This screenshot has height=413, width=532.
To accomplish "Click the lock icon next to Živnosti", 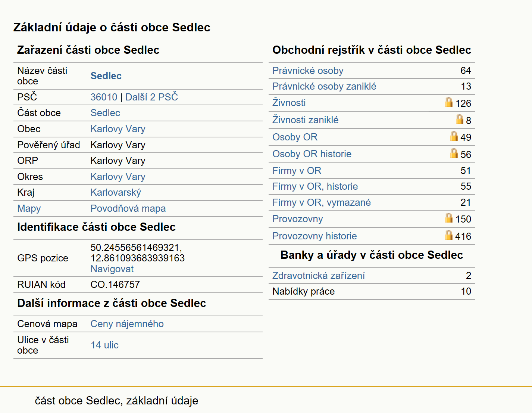I will point(449,102).
